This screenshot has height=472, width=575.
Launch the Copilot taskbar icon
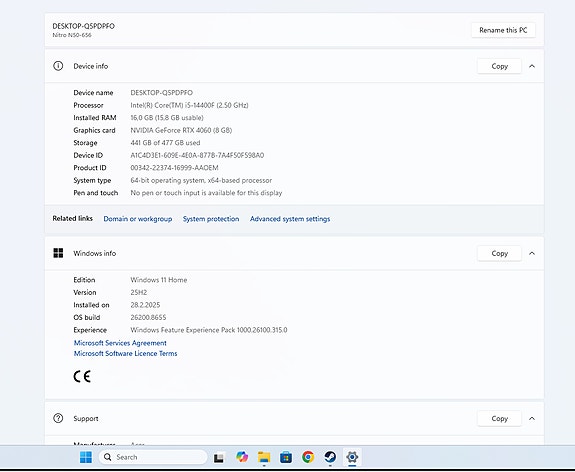[242, 457]
